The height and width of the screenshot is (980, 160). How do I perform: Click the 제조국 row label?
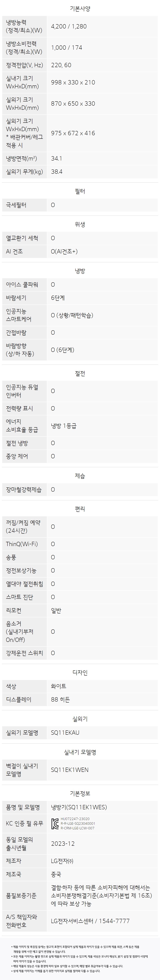[x=14, y=874]
